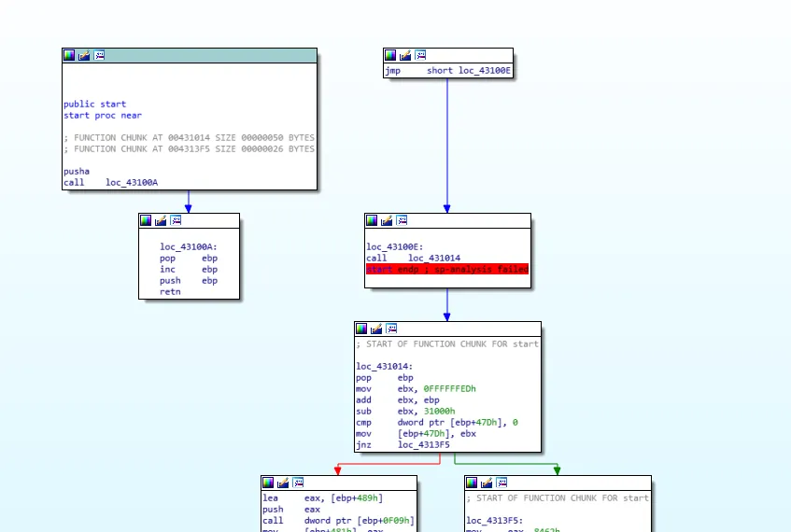Click the 'call dword ptr [ebp+0F09h]' instruction

click(x=338, y=521)
